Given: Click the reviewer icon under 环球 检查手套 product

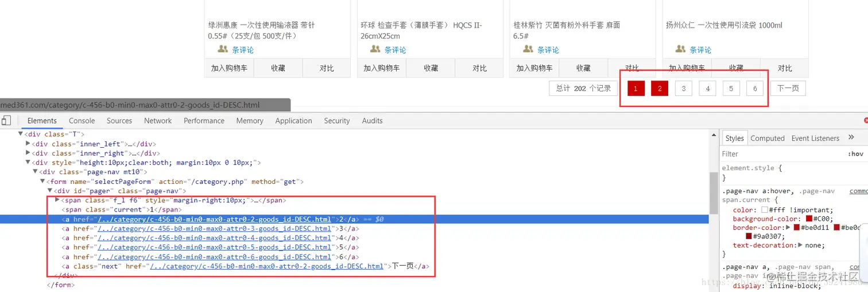Looking at the screenshot, I should coord(375,49).
